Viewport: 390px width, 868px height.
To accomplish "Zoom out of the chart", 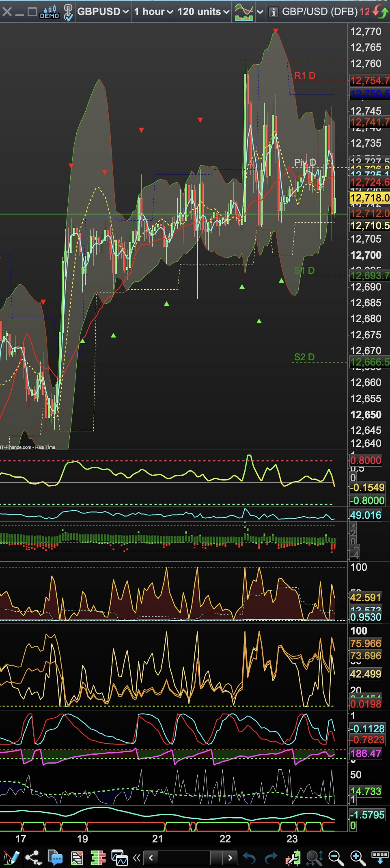I will coord(336,858).
